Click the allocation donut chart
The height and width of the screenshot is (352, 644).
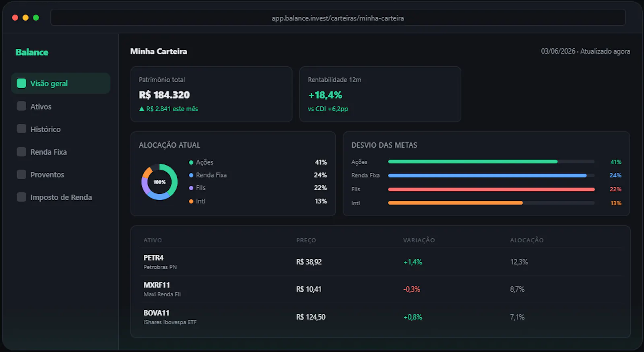[159, 182]
